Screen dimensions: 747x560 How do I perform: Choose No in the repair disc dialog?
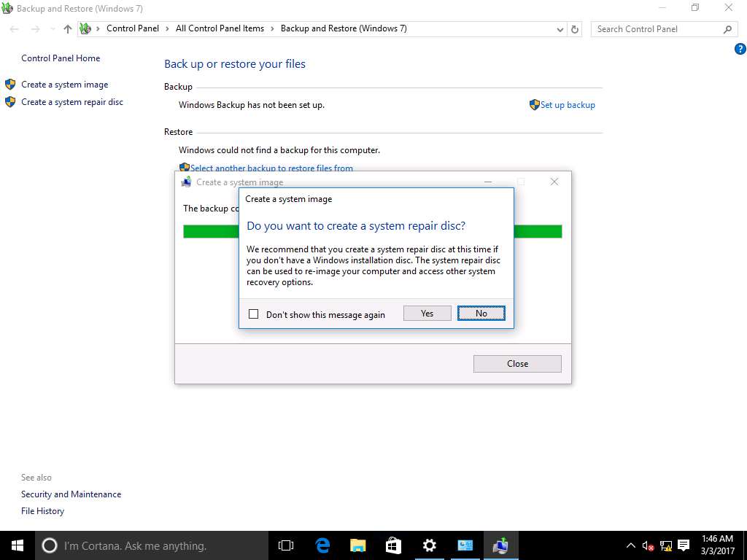481,314
